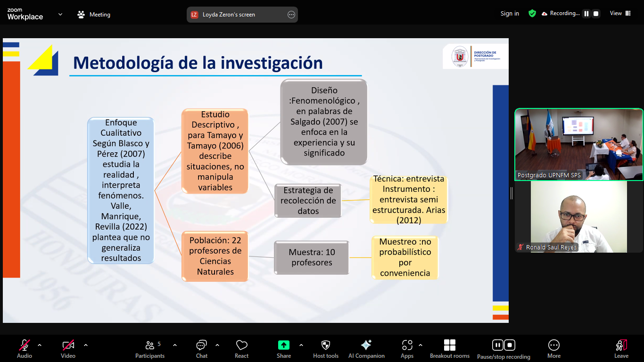The image size is (644, 362).
Task: Select the Postgrado UPNFM SPS video thumbnail
Action: (x=579, y=145)
